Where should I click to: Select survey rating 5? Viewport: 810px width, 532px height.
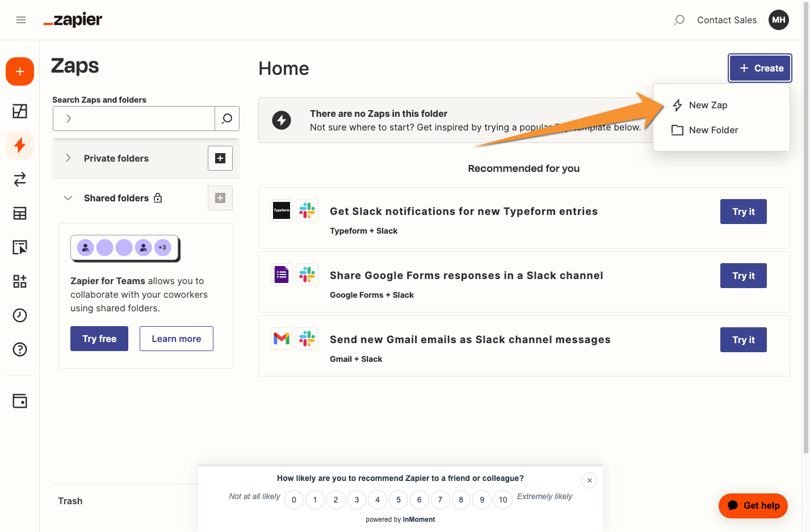coord(398,500)
